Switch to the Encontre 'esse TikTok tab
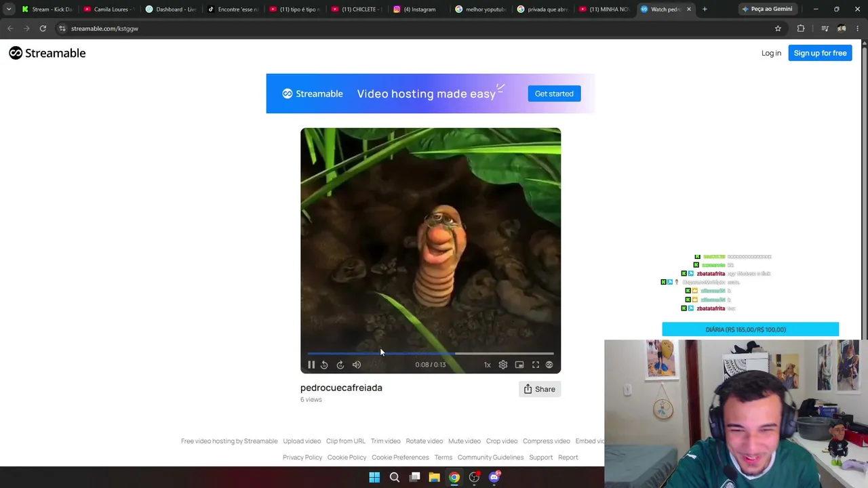This screenshot has height=488, width=868. pyautogui.click(x=233, y=9)
